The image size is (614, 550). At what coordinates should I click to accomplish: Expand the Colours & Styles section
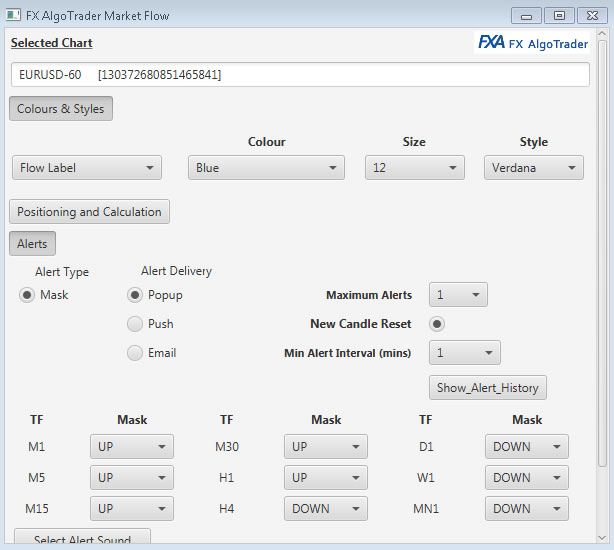tap(61, 109)
